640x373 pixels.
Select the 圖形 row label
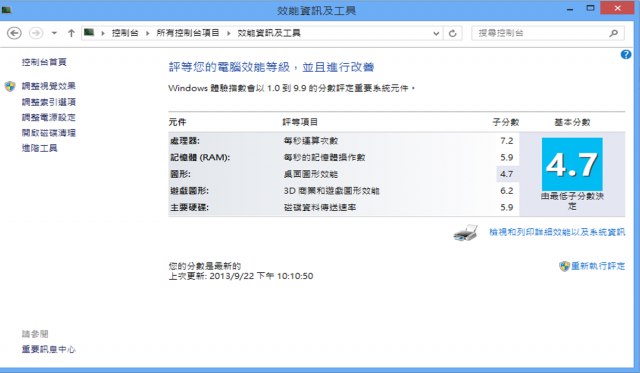tap(180, 174)
